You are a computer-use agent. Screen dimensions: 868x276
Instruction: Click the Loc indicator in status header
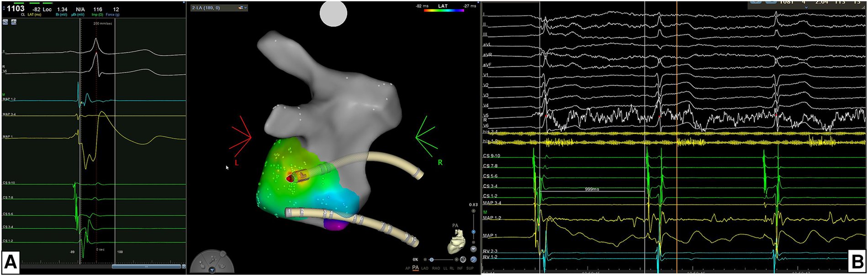point(47,9)
